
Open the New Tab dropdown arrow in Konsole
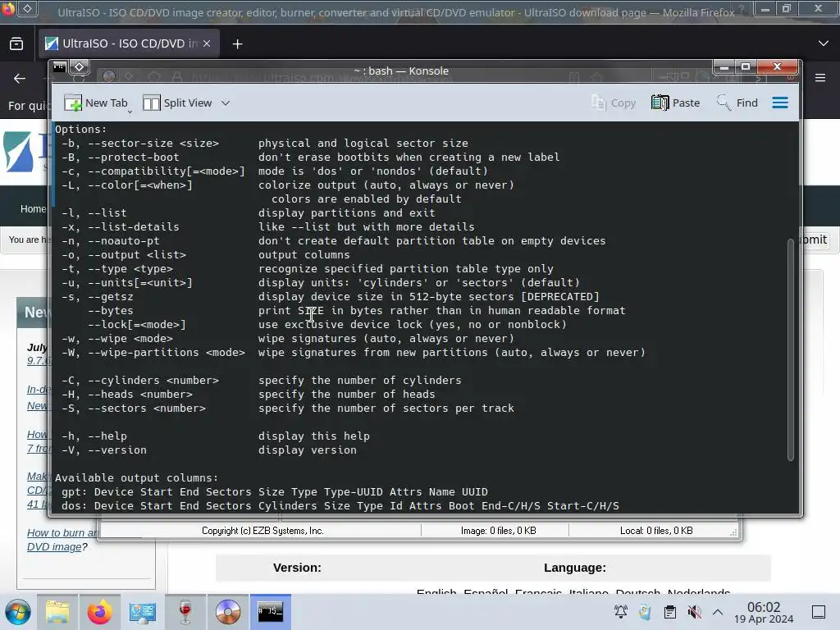pos(130,112)
